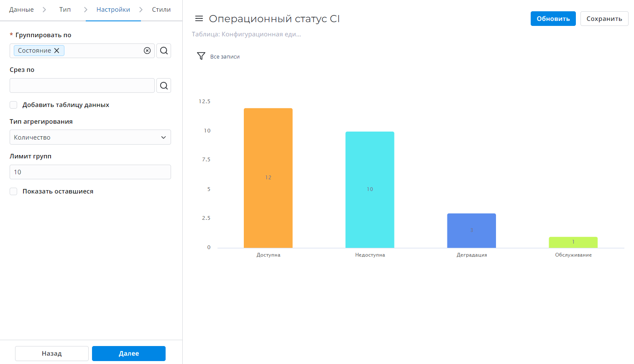Click the Срез по input field
The width and height of the screenshot is (634, 364).
click(82, 86)
